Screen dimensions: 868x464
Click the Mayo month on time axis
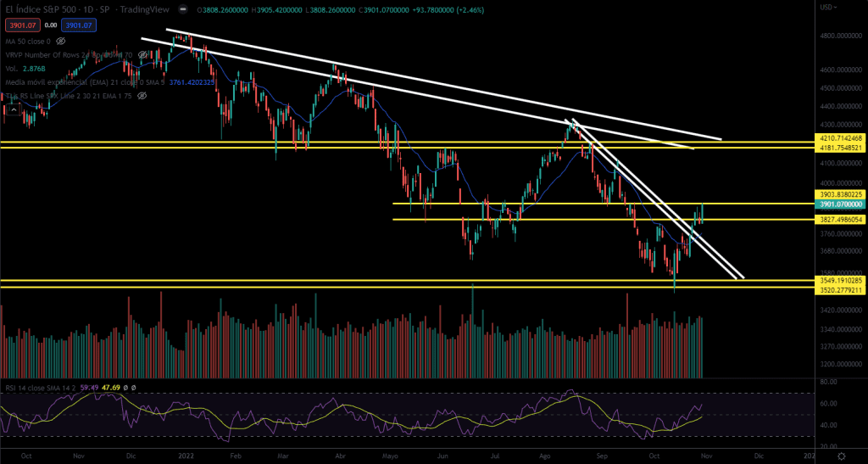coord(390,456)
